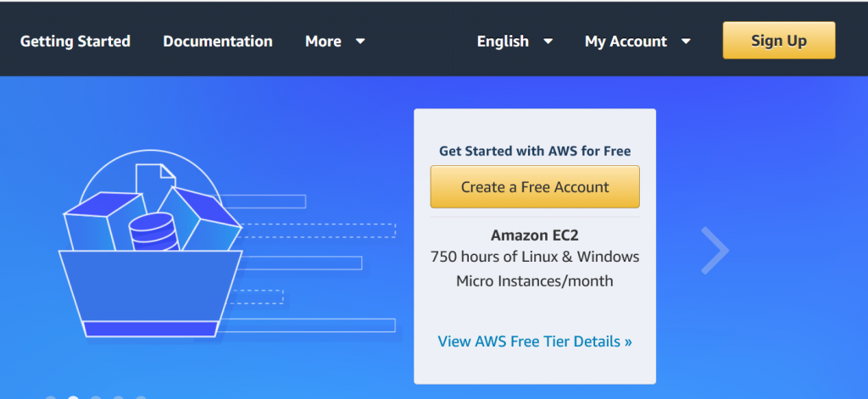
Task: Click the Sign Up button
Action: pos(779,41)
